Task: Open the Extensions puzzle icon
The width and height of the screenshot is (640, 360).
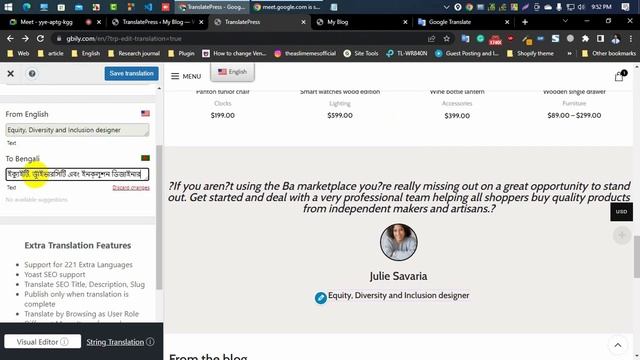Action: pyautogui.click(x=585, y=38)
